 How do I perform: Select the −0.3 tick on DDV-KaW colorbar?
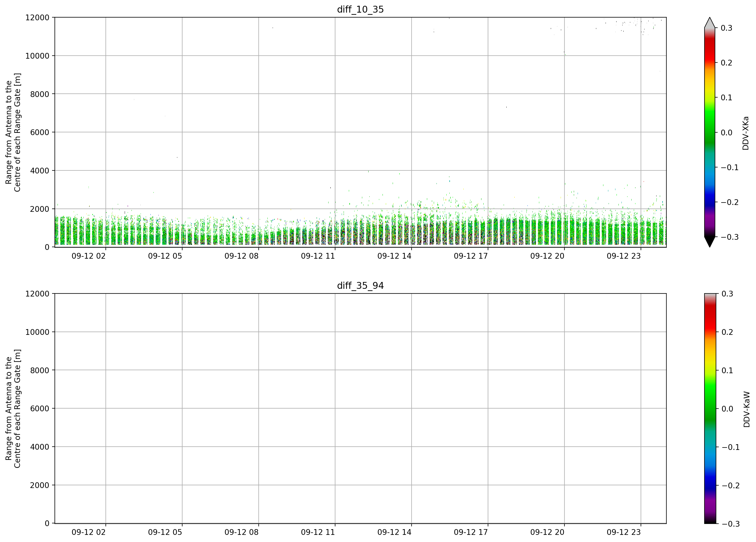pos(730,524)
